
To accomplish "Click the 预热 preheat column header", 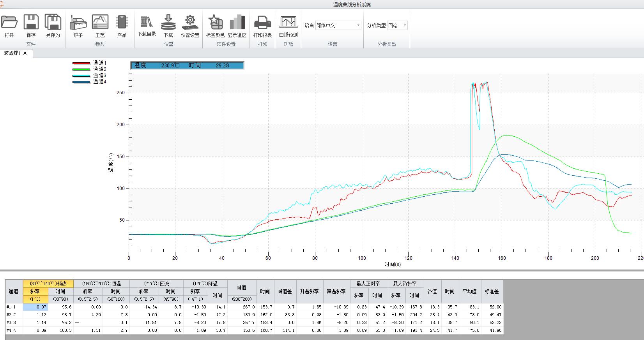I will click(48, 284).
